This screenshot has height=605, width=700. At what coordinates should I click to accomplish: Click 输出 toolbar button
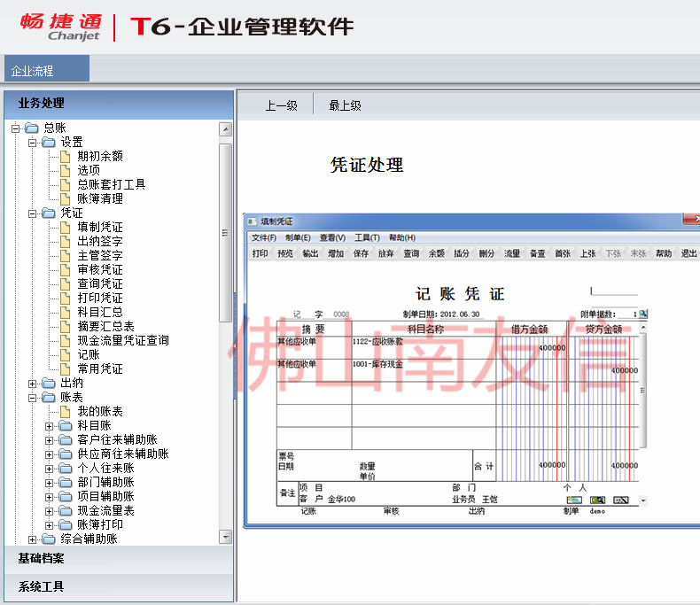point(310,253)
